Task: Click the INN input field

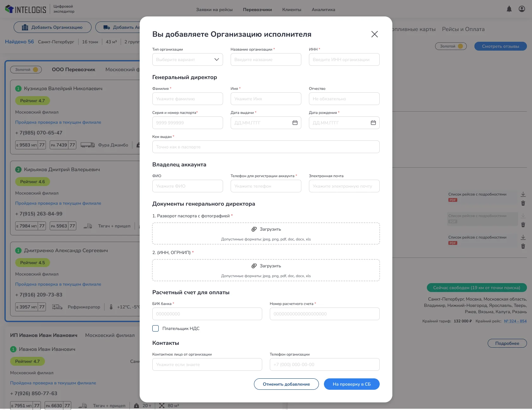Action: tap(344, 59)
